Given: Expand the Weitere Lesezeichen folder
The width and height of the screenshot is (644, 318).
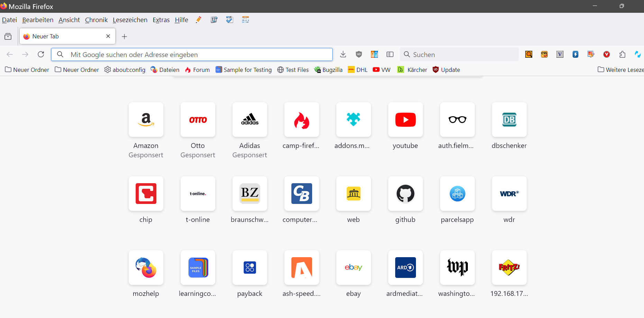Looking at the screenshot, I should (x=621, y=70).
